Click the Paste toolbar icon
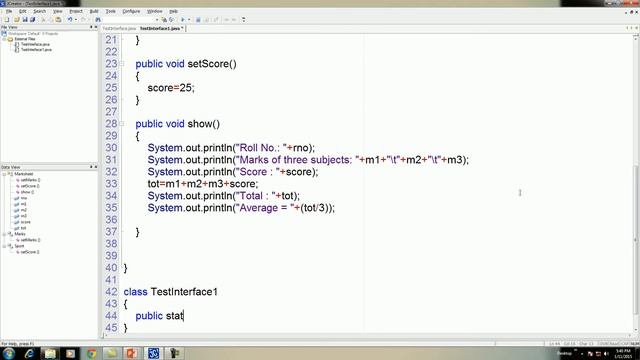 coord(58,20)
